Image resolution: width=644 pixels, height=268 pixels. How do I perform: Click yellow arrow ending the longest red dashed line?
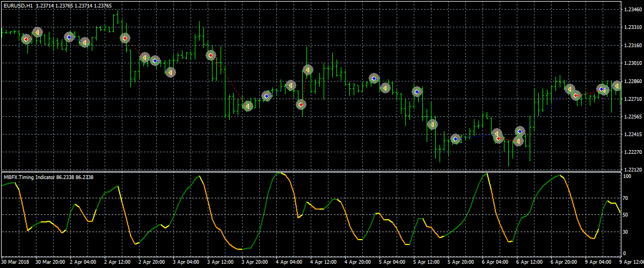[247, 106]
